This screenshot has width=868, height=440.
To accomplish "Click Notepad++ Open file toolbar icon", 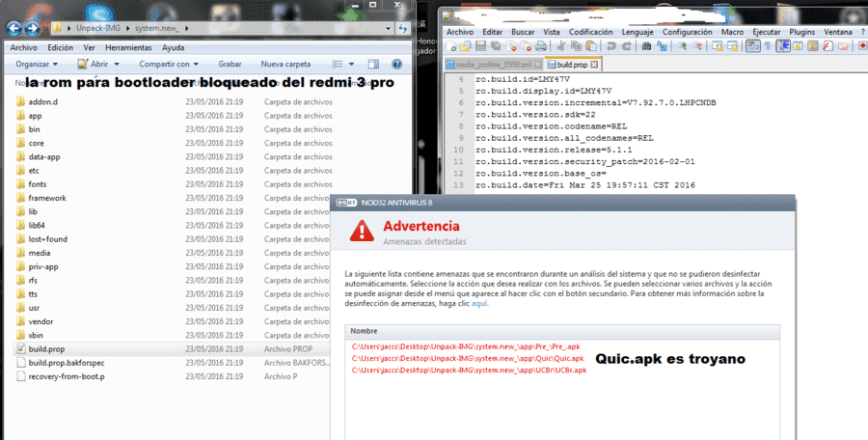I will (466, 46).
